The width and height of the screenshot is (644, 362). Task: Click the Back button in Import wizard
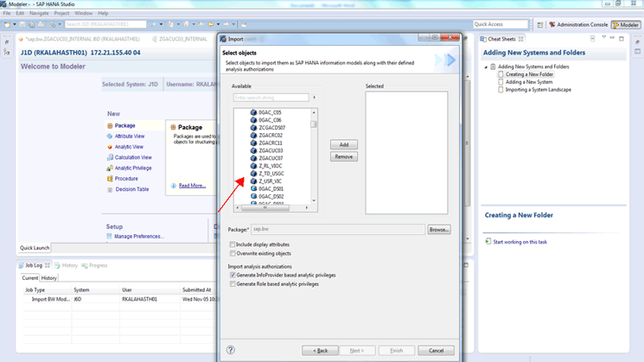click(x=320, y=351)
